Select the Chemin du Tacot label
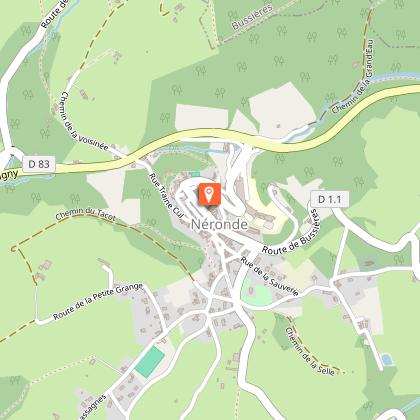Viewport: 420px width, 420px height. [x=86, y=214]
